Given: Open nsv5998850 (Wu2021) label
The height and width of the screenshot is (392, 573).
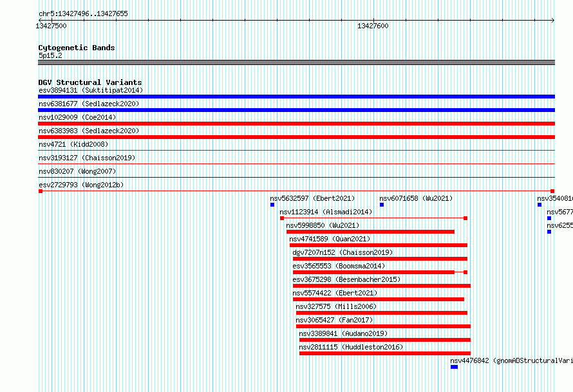Looking at the screenshot, I should pos(323,225).
